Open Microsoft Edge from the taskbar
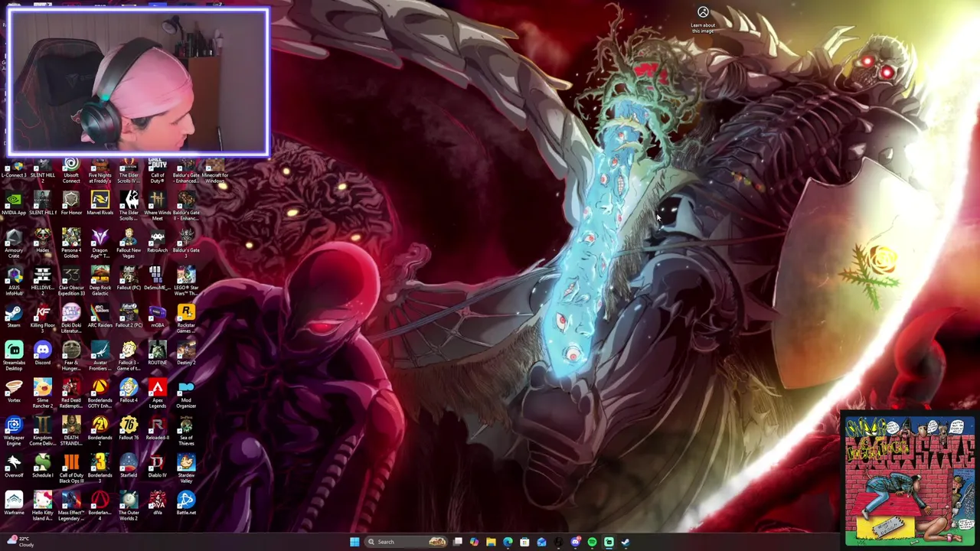Screen dimensions: 980x551 508,542
